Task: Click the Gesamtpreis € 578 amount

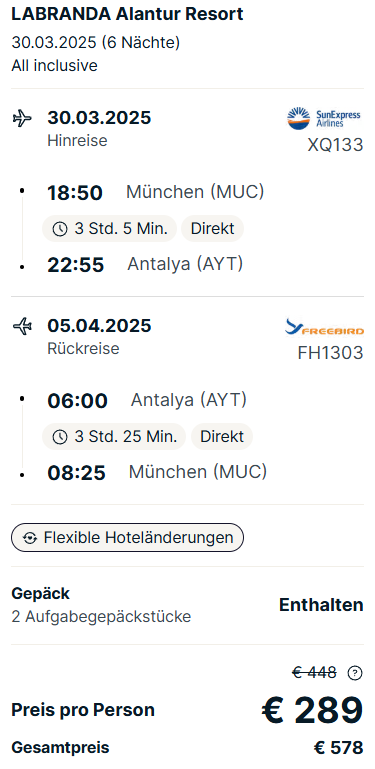Action: pyautogui.click(x=339, y=748)
